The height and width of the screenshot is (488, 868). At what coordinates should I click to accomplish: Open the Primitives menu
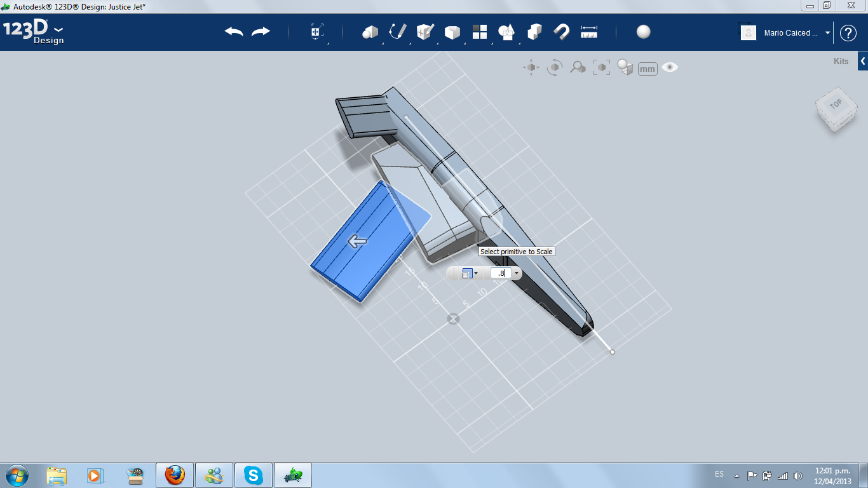coord(370,32)
